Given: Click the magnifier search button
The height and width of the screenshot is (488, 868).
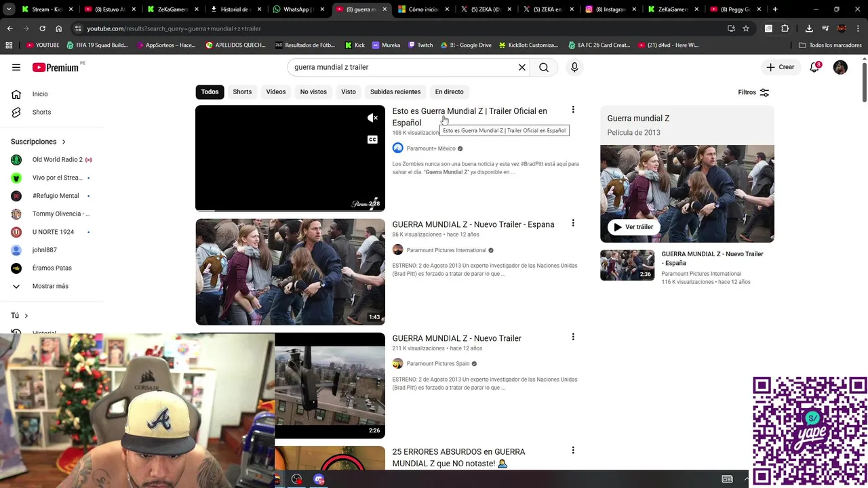Looking at the screenshot, I should click(x=544, y=67).
